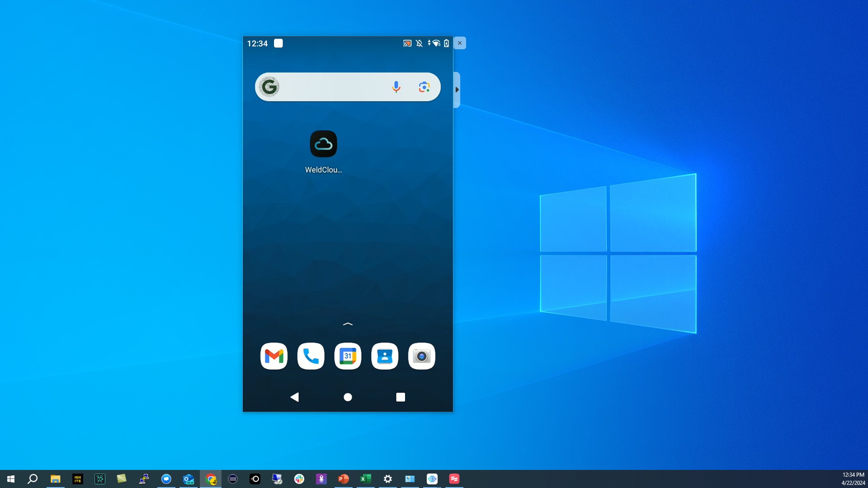This screenshot has height=488, width=868.
Task: Open Excel from the taskbar
Action: 366,479
